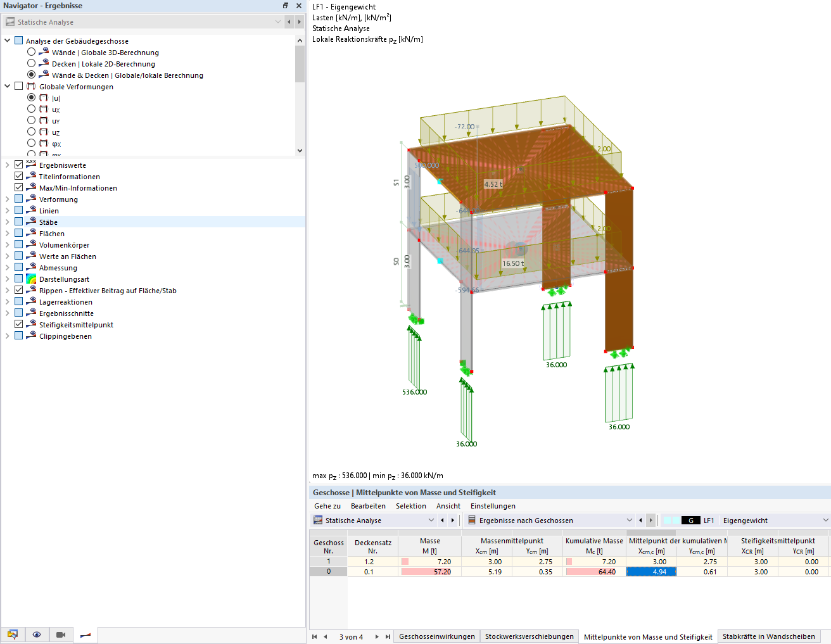Go to next analysis in navigator header

[300, 22]
